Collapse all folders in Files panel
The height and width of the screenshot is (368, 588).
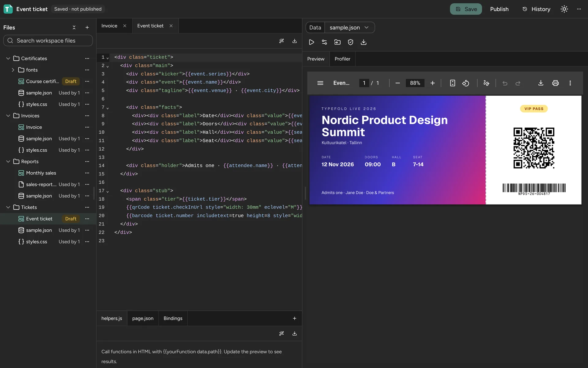pos(74,28)
